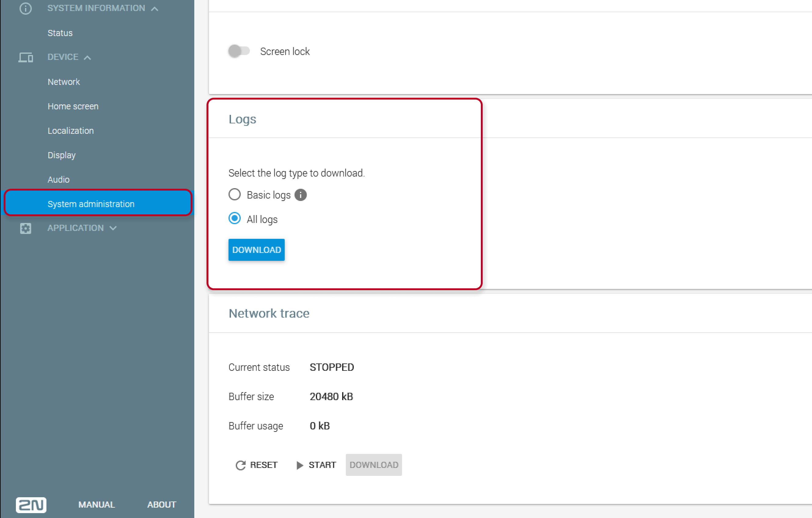Select System administration menu item

(x=98, y=203)
